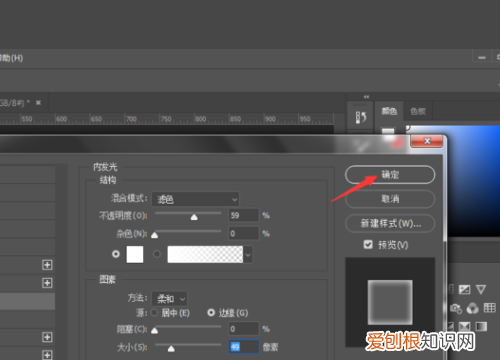The height and width of the screenshot is (360, 500).
Task: Click the 阻塞 choke value field
Action: point(244,329)
